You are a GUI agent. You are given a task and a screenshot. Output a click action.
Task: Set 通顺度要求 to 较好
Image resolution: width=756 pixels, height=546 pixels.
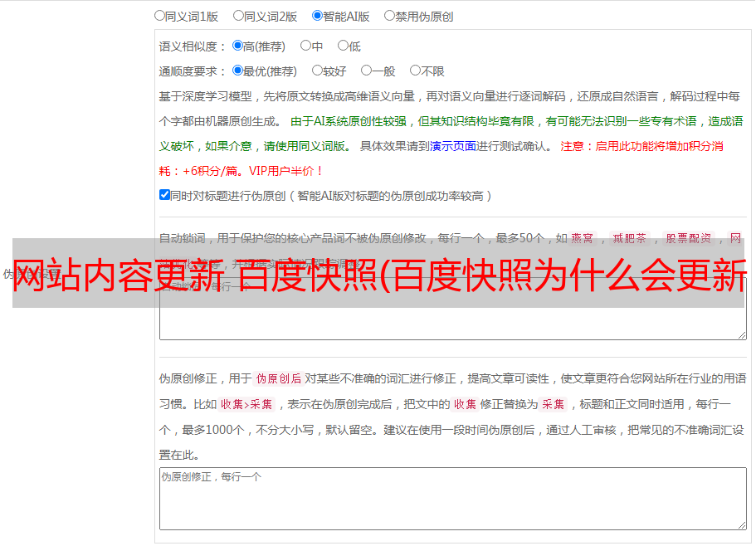(317, 71)
